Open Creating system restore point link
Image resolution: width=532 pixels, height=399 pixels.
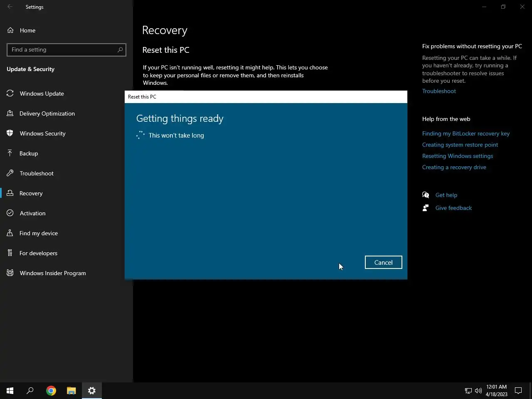(x=460, y=145)
